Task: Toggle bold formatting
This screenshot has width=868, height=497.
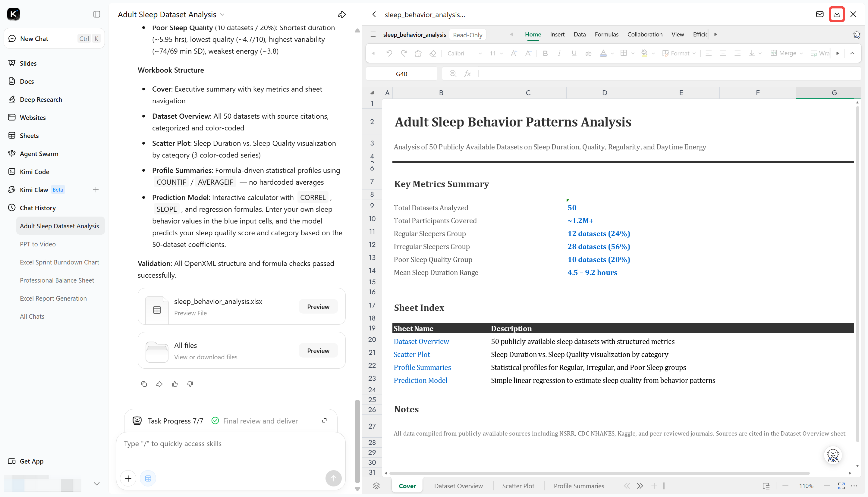Action: point(545,53)
